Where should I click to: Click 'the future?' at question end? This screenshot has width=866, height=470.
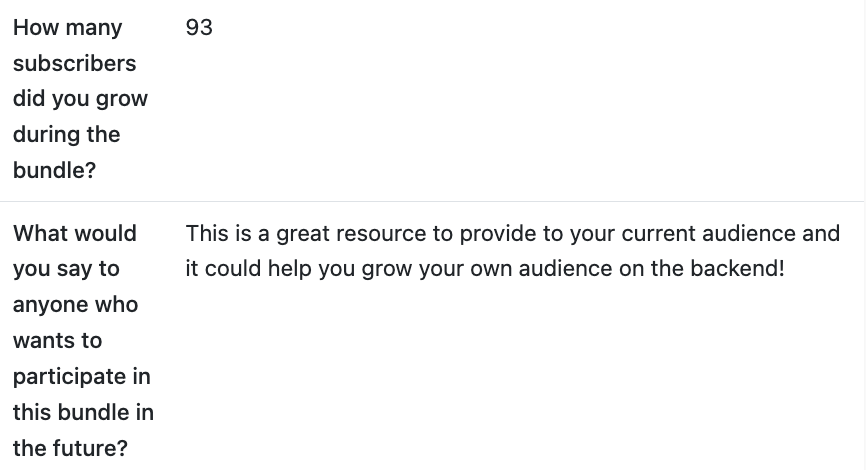tap(70, 449)
